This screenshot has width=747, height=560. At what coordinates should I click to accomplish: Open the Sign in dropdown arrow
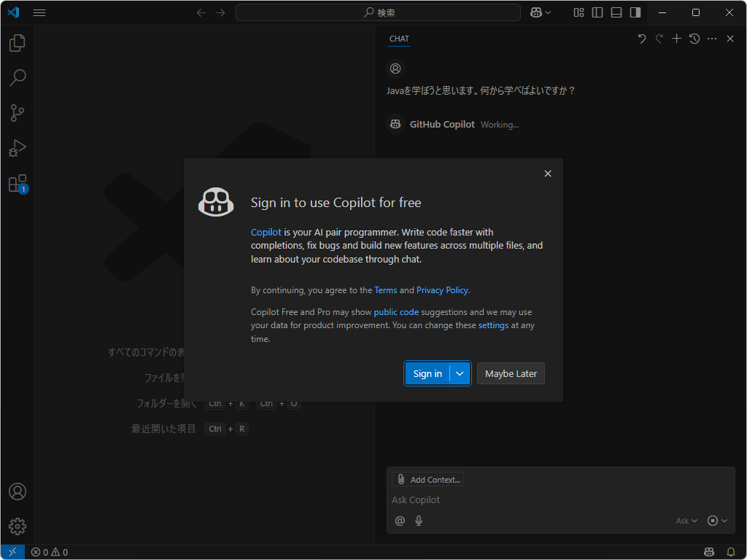click(459, 373)
